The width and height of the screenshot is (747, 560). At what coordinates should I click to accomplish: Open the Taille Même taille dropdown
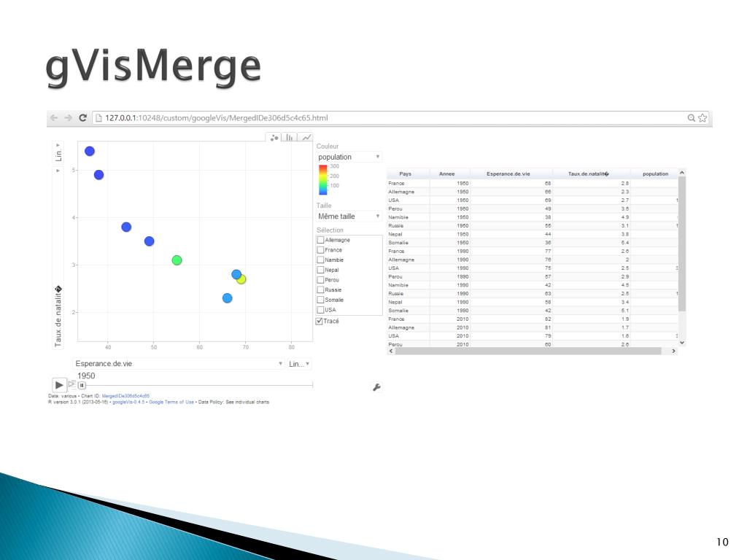point(349,216)
